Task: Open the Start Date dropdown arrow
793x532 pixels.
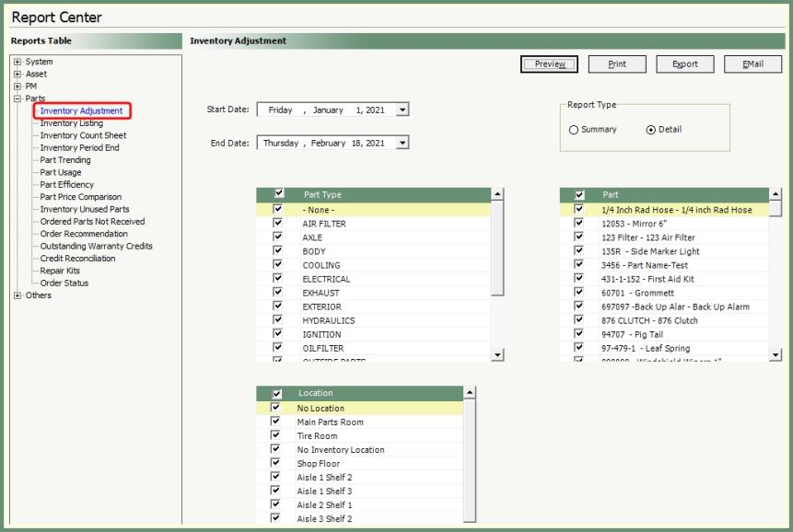Action: [x=402, y=110]
